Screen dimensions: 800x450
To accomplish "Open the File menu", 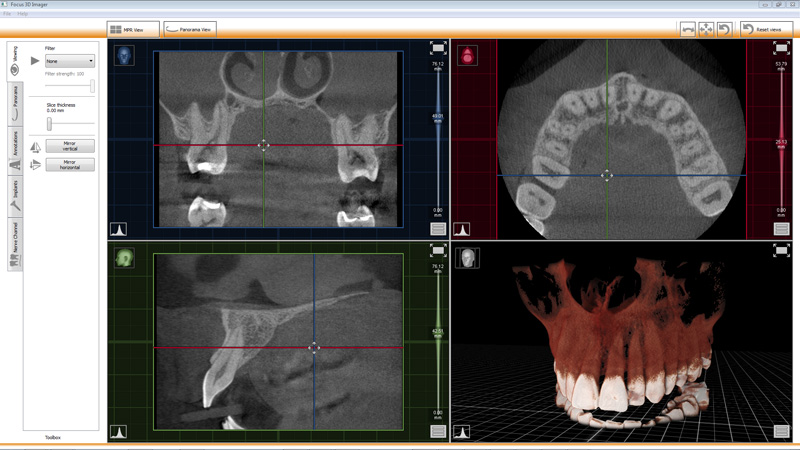I will 8,14.
